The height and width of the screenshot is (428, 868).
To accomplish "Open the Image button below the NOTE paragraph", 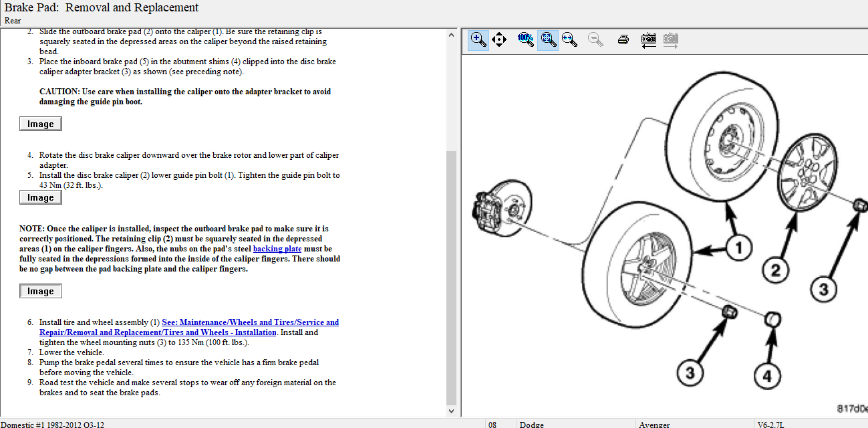I will tap(40, 291).
